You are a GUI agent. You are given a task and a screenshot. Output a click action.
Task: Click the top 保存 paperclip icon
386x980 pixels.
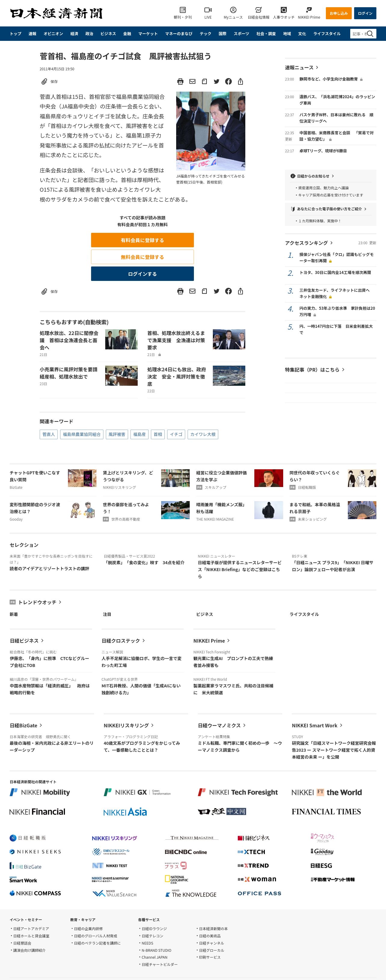click(x=44, y=81)
